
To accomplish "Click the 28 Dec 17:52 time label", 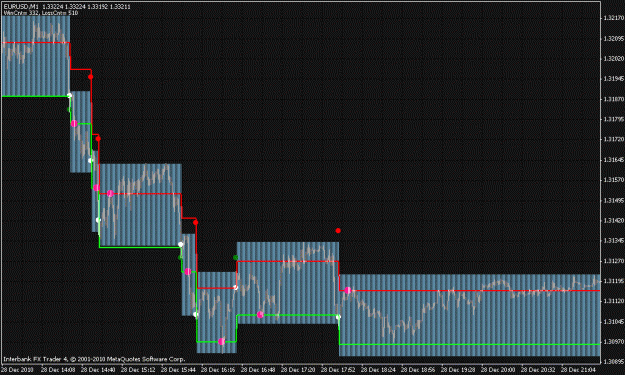I will (338, 370).
